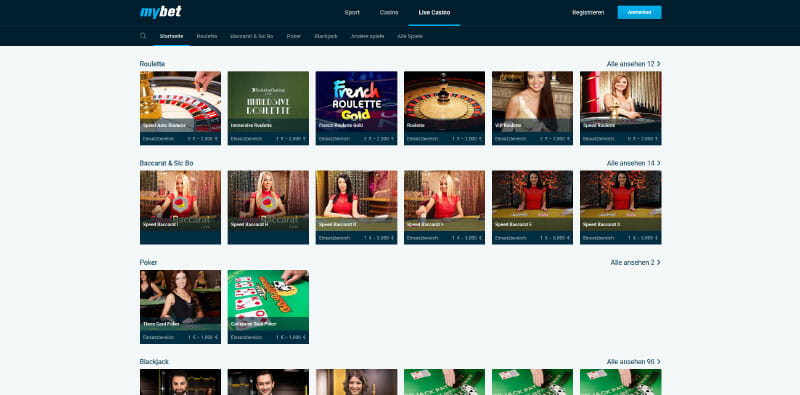The image size is (800, 395).
Task: Select the Live Casino tab
Action: click(434, 13)
